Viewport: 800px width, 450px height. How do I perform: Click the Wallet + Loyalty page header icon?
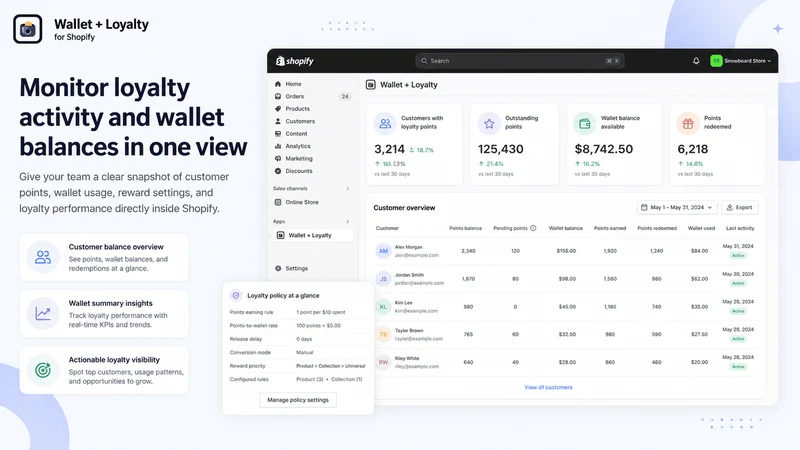371,85
